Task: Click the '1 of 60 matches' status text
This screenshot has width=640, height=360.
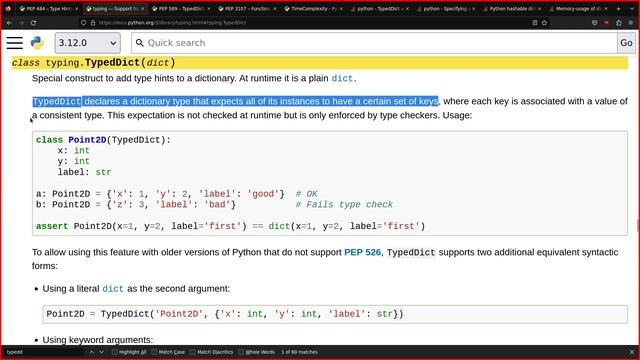Action: (x=299, y=352)
